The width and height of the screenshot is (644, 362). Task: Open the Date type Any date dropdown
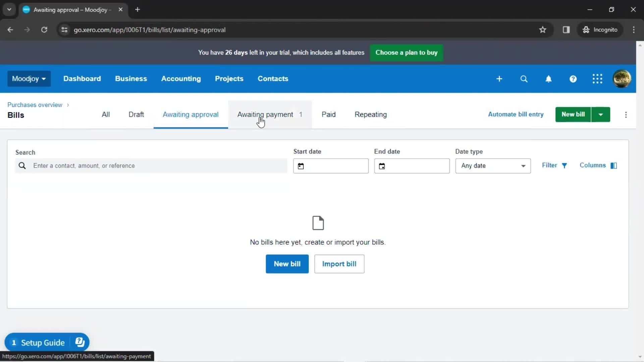[493, 166]
